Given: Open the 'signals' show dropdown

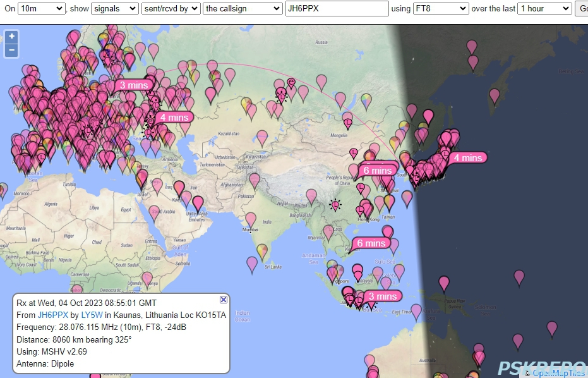Looking at the screenshot, I should tap(115, 8).
